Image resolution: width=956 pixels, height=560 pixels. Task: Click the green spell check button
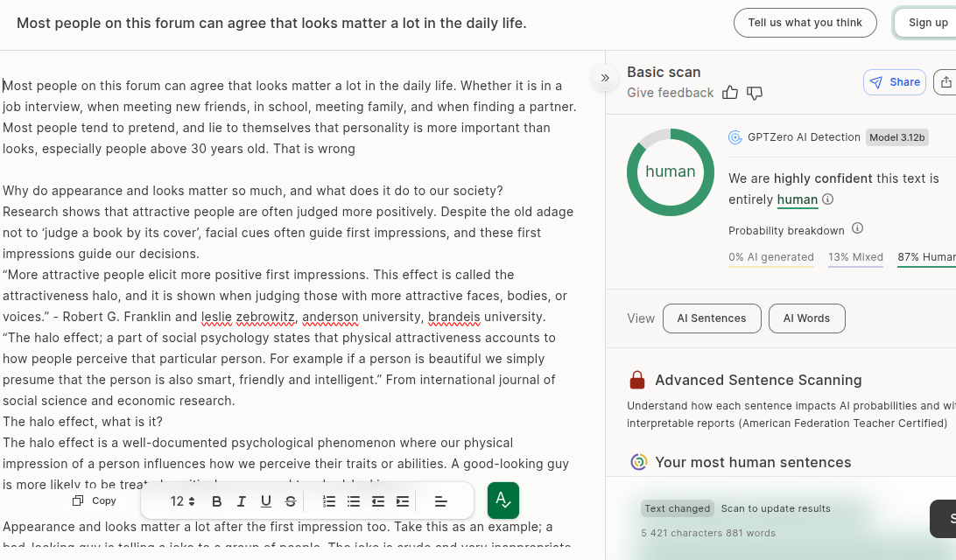(x=503, y=500)
